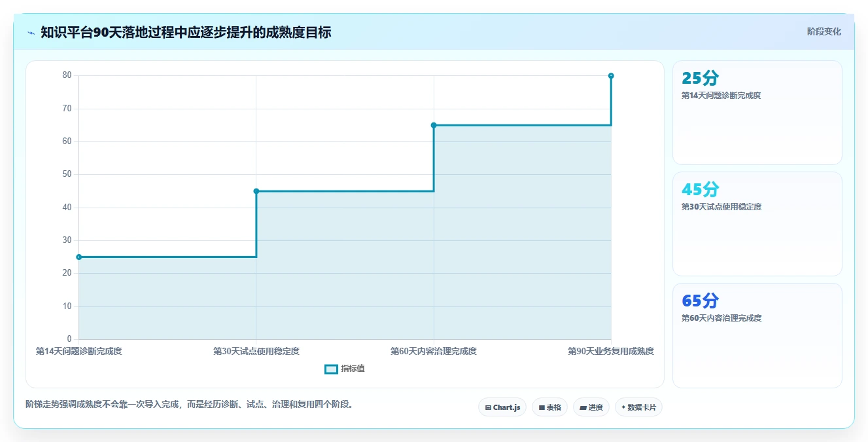Click the data point at value 25
This screenshot has height=442, width=868.
click(x=79, y=257)
